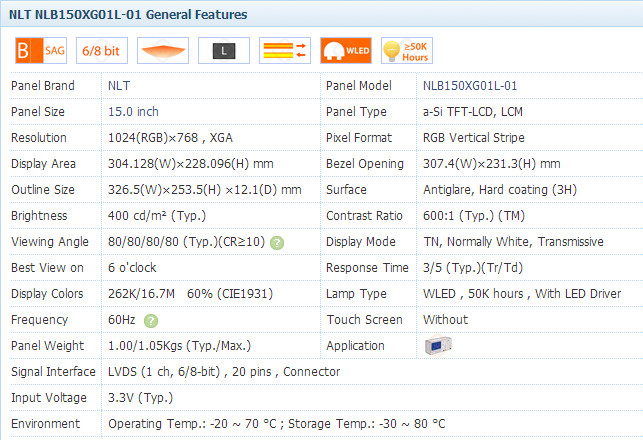
Task: Click the Application device thumbnail icon
Action: [x=438, y=345]
